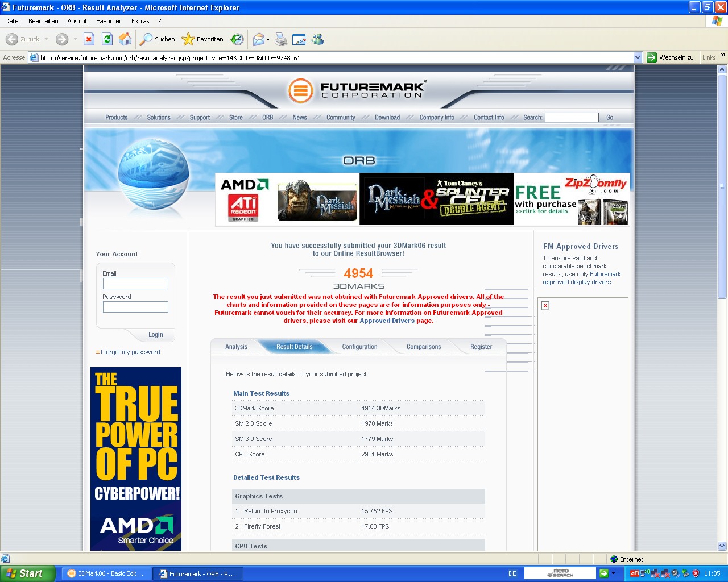Image resolution: width=728 pixels, height=582 pixels.
Task: Click the Back (Zurück) browser button
Action: tap(23, 39)
